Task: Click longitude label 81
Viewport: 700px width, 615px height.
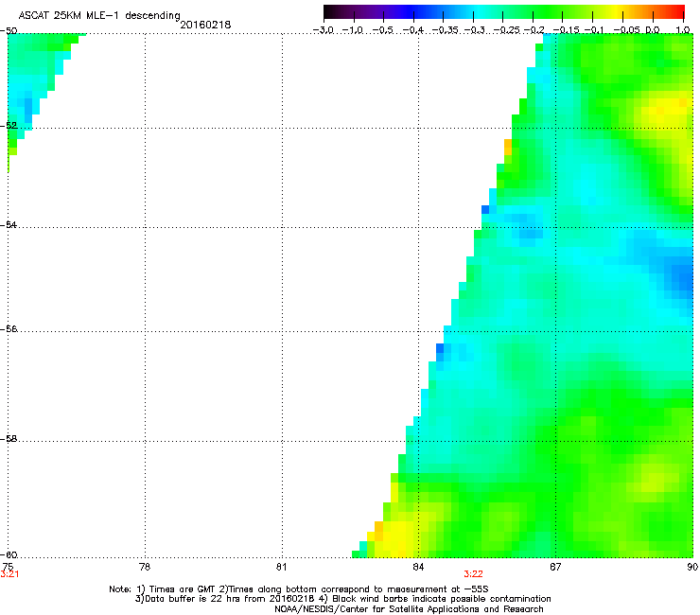Action: click(x=281, y=567)
